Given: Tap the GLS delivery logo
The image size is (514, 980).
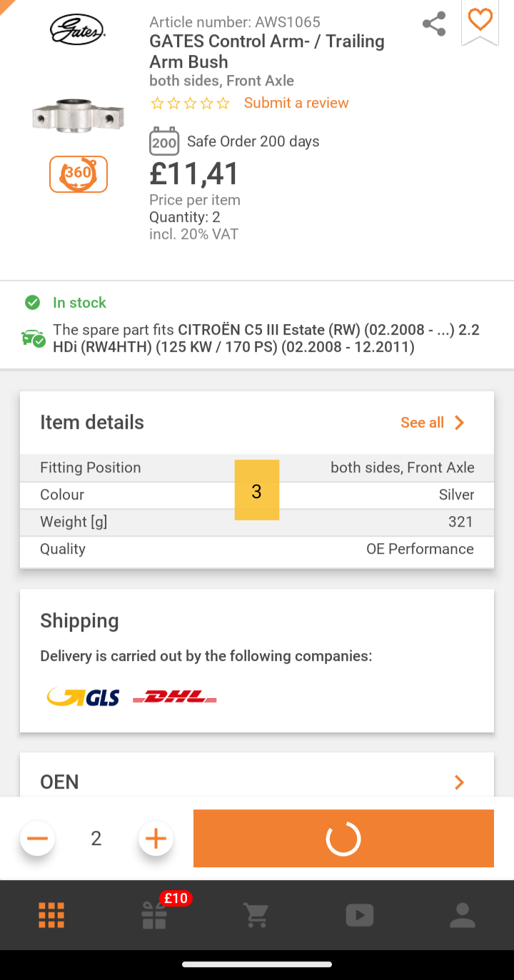Looking at the screenshot, I should [x=83, y=697].
